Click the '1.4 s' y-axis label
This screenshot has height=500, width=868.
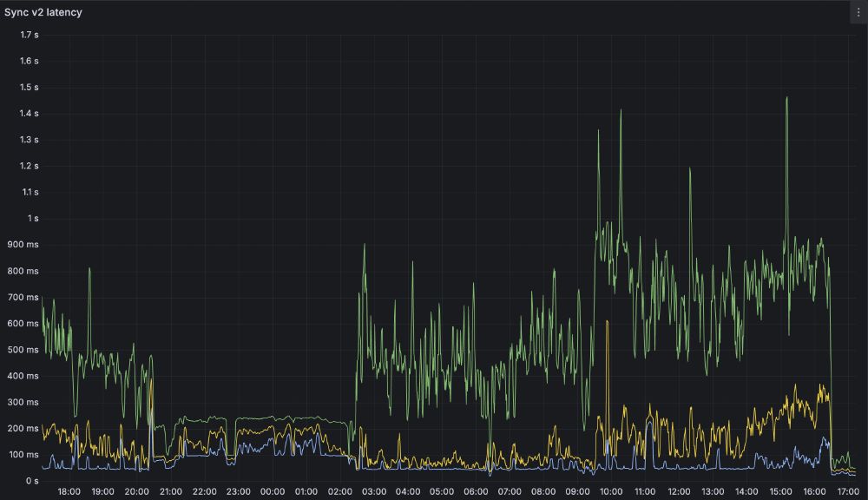(30, 114)
